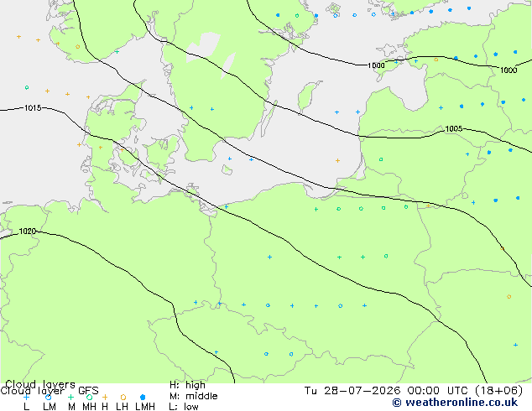Click the 1015 isobar pressure label
The height and width of the screenshot is (411, 532).
pyautogui.click(x=33, y=108)
